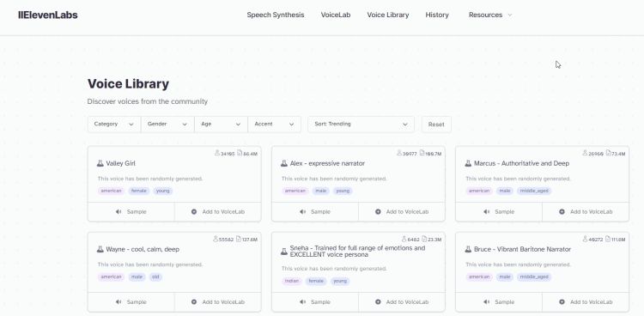Click the users count icon on Alex card
Viewport: 644px width, 316px height.
(x=399, y=153)
